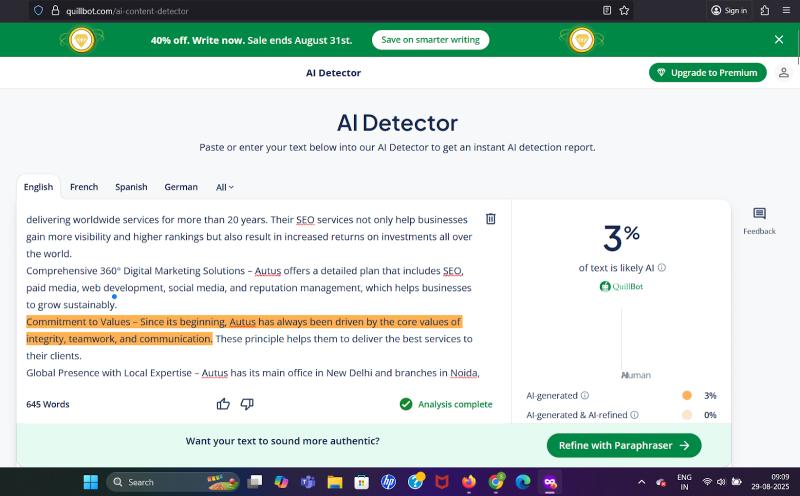Show info icon for AI-generated & AI-refined
Screen dimensions: 800x496
pos(635,415)
